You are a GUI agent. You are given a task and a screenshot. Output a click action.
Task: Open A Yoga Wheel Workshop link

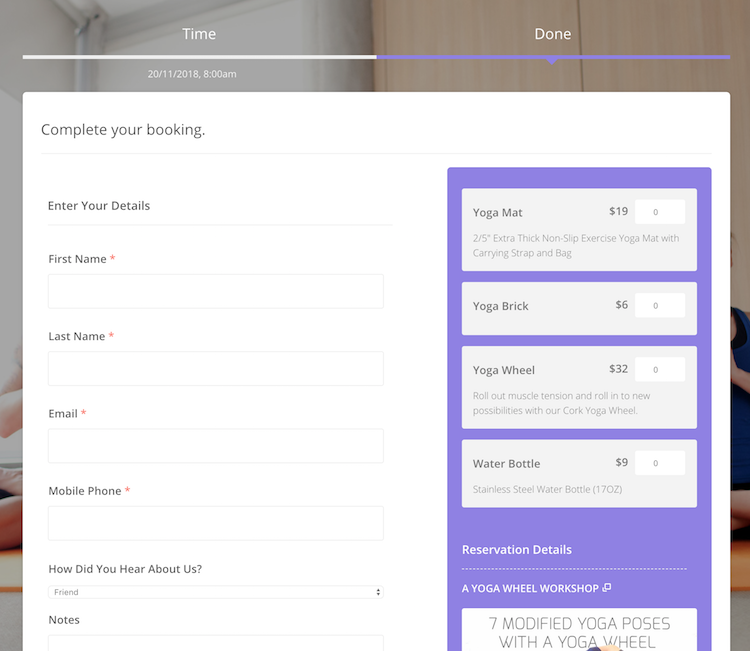(530, 588)
